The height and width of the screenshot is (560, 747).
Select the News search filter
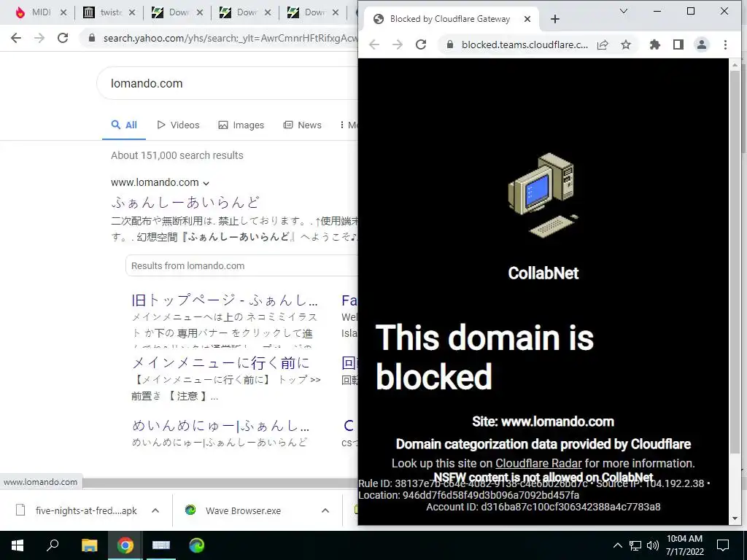pyautogui.click(x=303, y=125)
